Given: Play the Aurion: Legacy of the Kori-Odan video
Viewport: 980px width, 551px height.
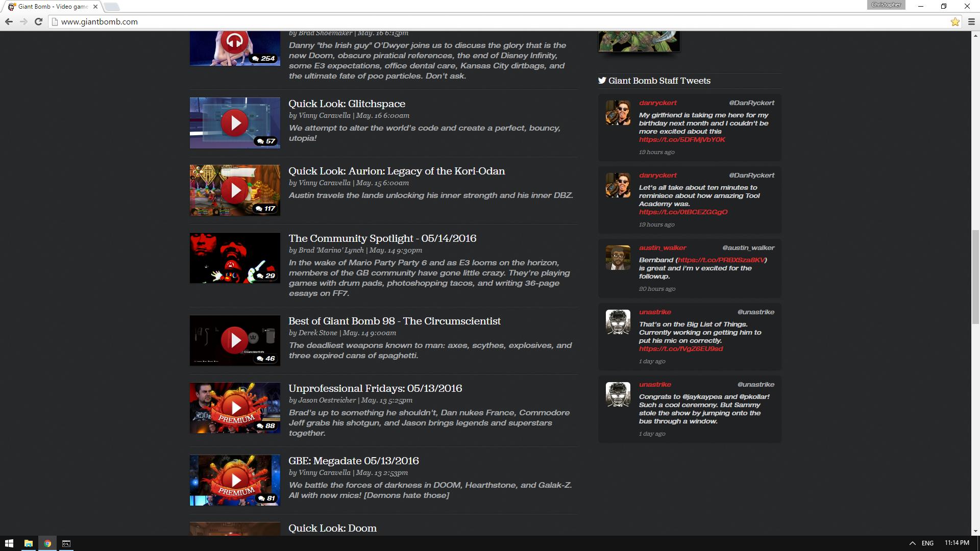Looking at the screenshot, I should pyautogui.click(x=235, y=190).
